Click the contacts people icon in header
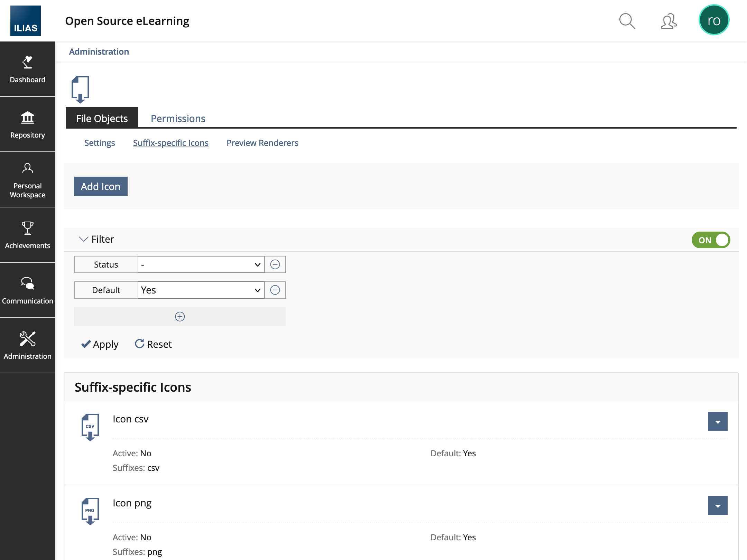 (x=668, y=21)
